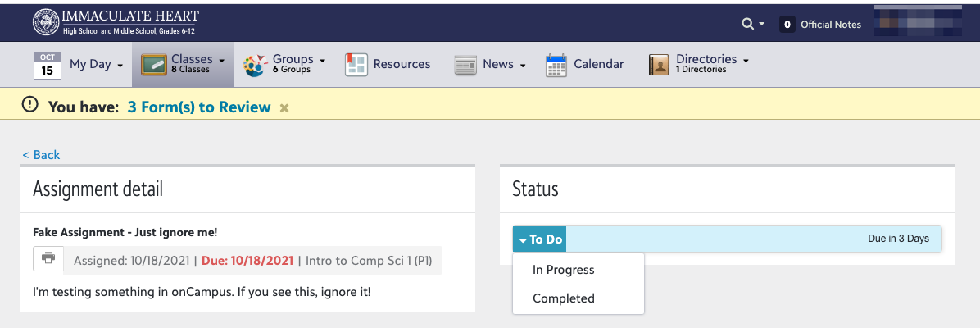Dismiss the forms review notification

(x=284, y=108)
